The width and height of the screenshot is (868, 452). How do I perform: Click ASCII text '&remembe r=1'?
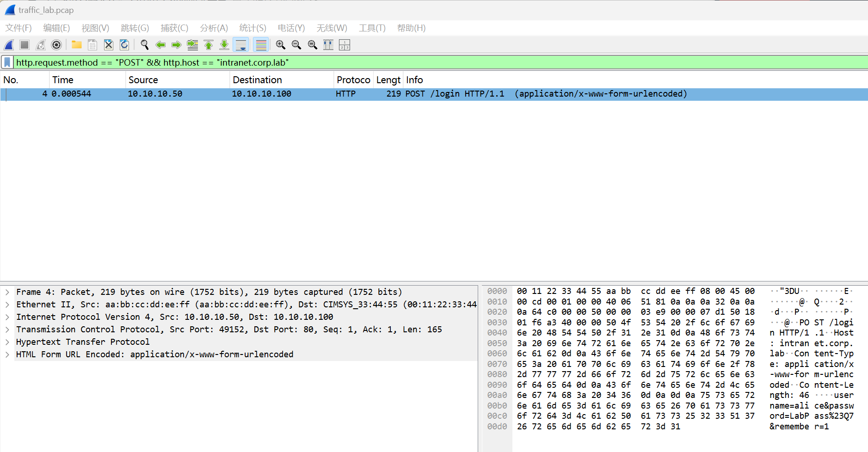tap(799, 427)
